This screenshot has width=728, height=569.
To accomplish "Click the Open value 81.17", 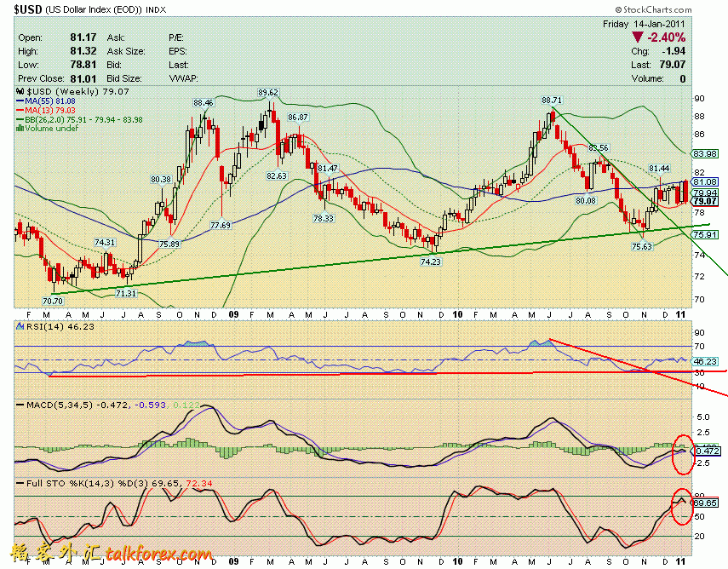I will click(83, 37).
